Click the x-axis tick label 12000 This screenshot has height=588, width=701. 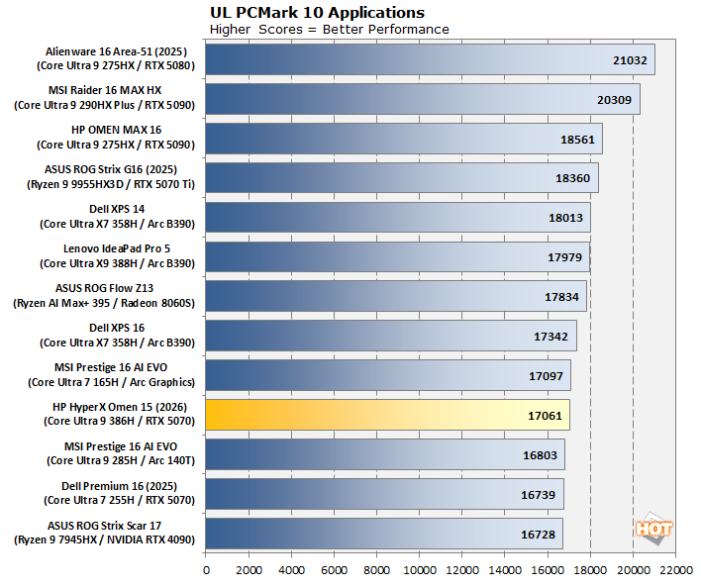[x=461, y=570]
